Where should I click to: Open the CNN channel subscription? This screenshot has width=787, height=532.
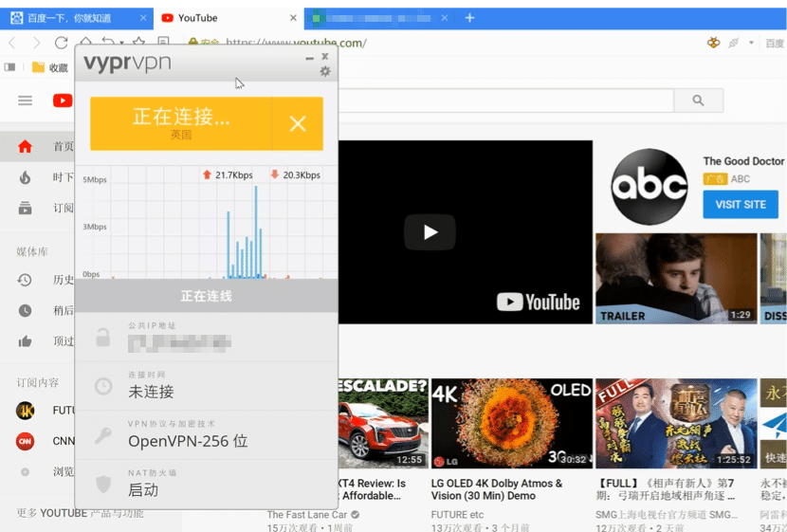(38, 441)
